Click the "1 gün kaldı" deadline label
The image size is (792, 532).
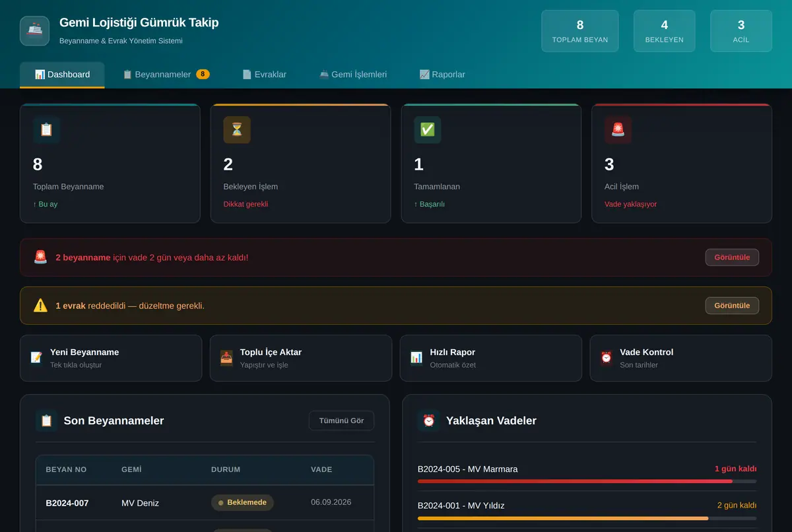pyautogui.click(x=736, y=469)
